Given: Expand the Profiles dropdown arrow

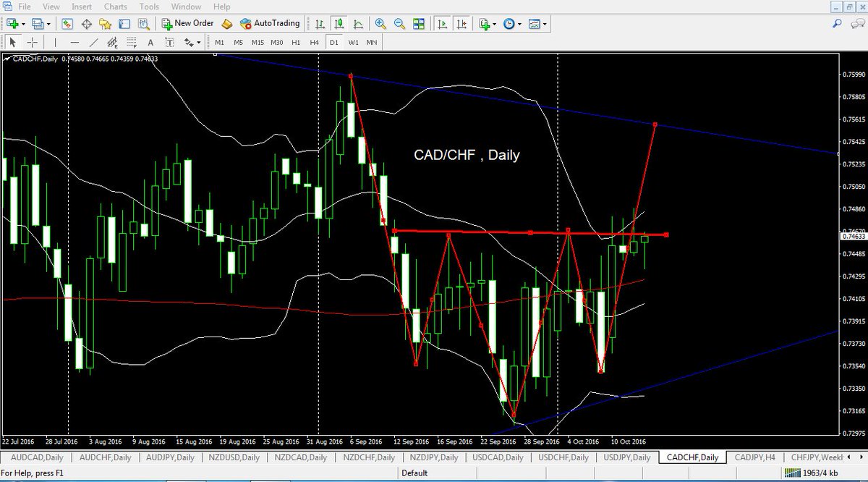Looking at the screenshot, I should point(48,25).
